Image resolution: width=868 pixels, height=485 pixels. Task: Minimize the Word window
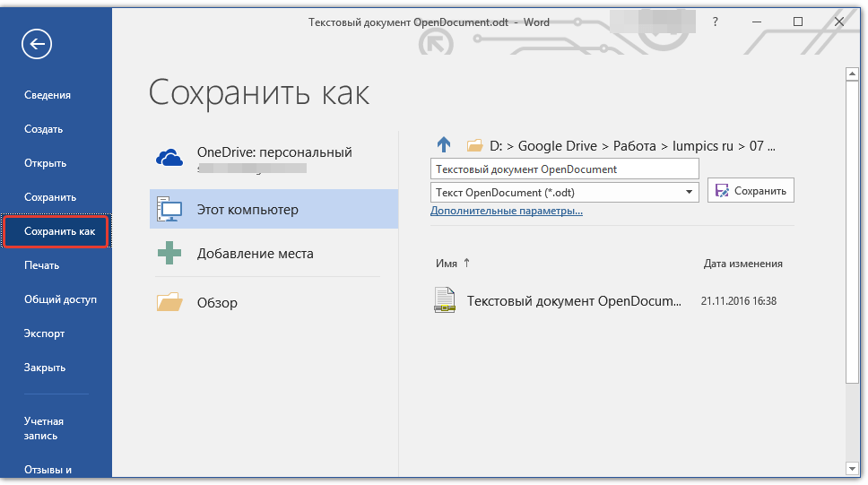757,22
